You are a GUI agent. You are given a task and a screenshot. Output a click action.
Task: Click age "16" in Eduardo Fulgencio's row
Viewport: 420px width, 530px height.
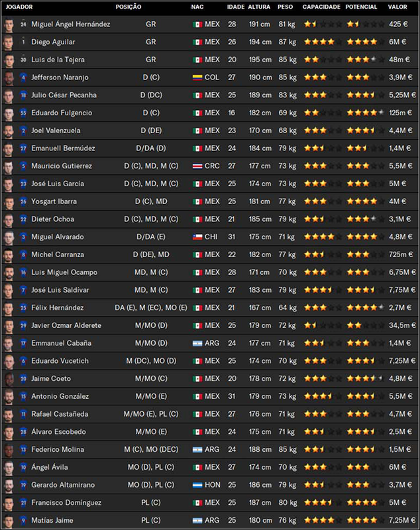[x=231, y=113]
